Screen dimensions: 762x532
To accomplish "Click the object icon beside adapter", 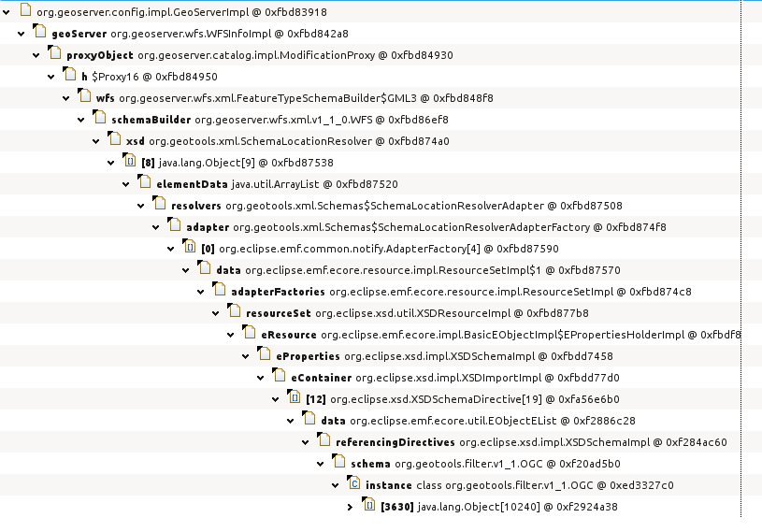I will click(x=175, y=224).
